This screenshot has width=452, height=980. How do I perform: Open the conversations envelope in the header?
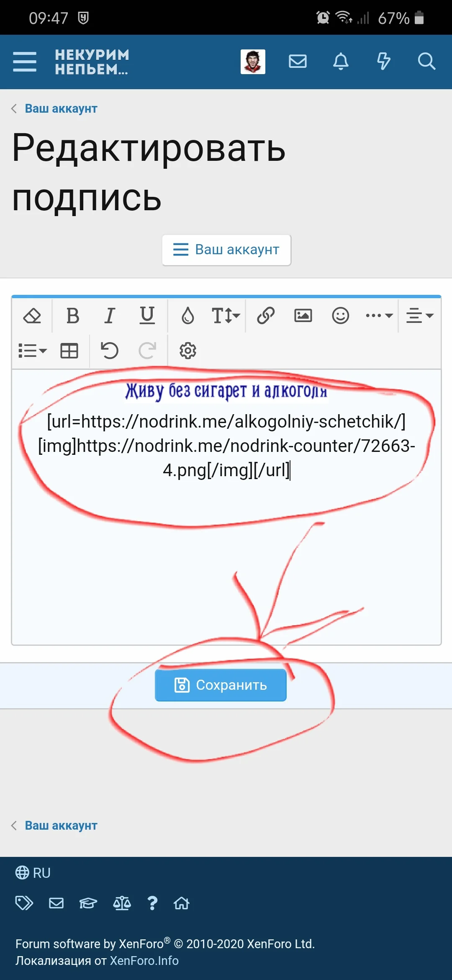point(298,62)
